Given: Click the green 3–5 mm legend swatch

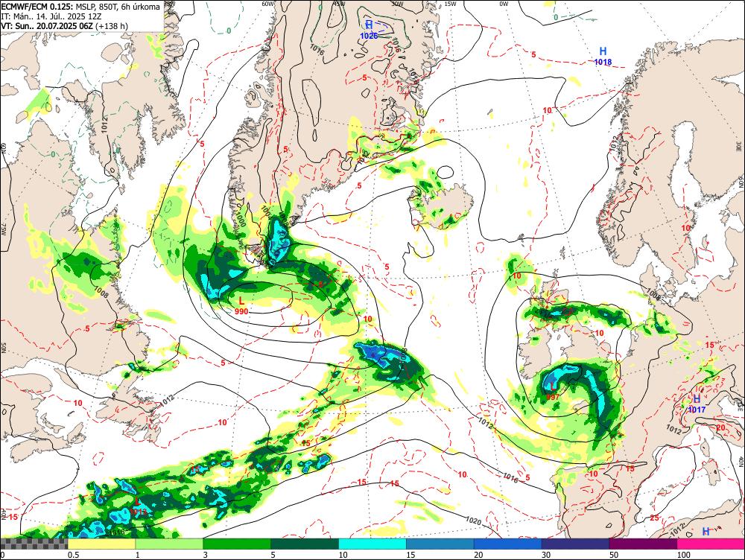Looking at the screenshot, I should pyautogui.click(x=237, y=544).
